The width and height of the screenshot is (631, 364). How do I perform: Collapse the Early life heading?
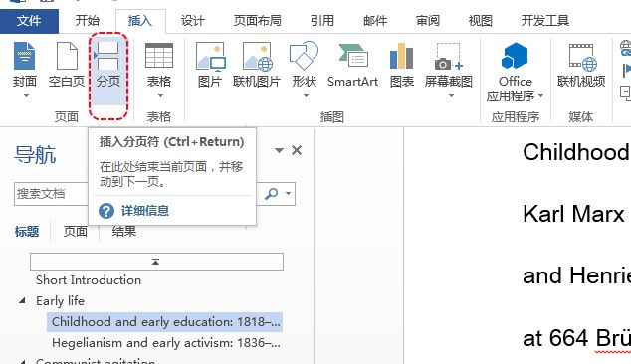(23, 300)
